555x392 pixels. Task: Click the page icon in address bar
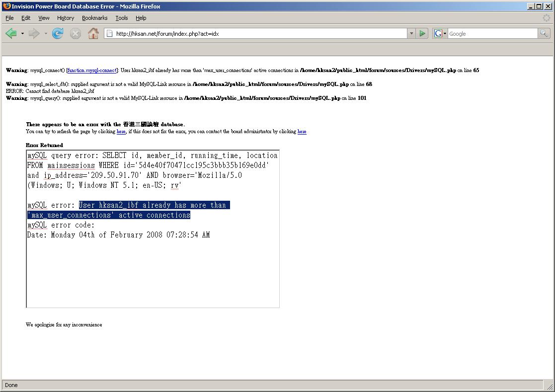(x=110, y=34)
